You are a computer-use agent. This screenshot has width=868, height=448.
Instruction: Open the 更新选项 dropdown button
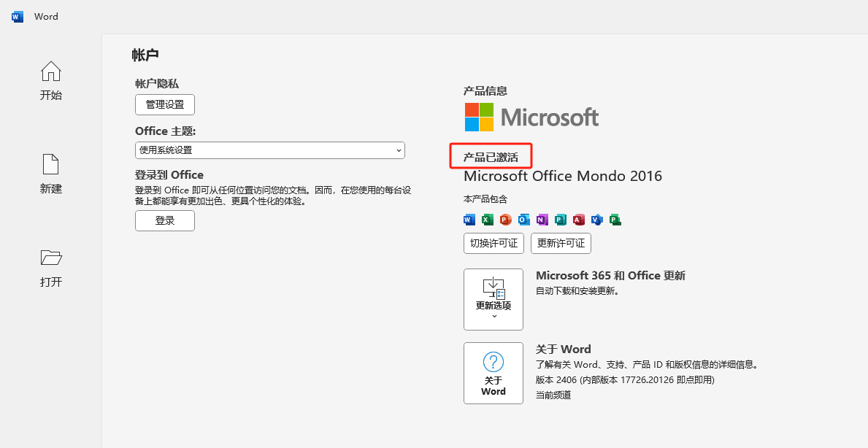tap(493, 299)
